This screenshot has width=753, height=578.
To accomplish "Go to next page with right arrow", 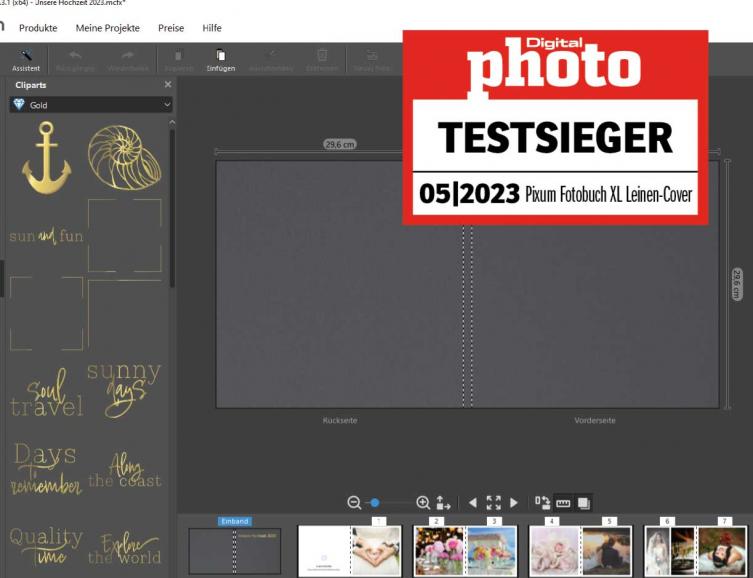I will click(x=514, y=503).
